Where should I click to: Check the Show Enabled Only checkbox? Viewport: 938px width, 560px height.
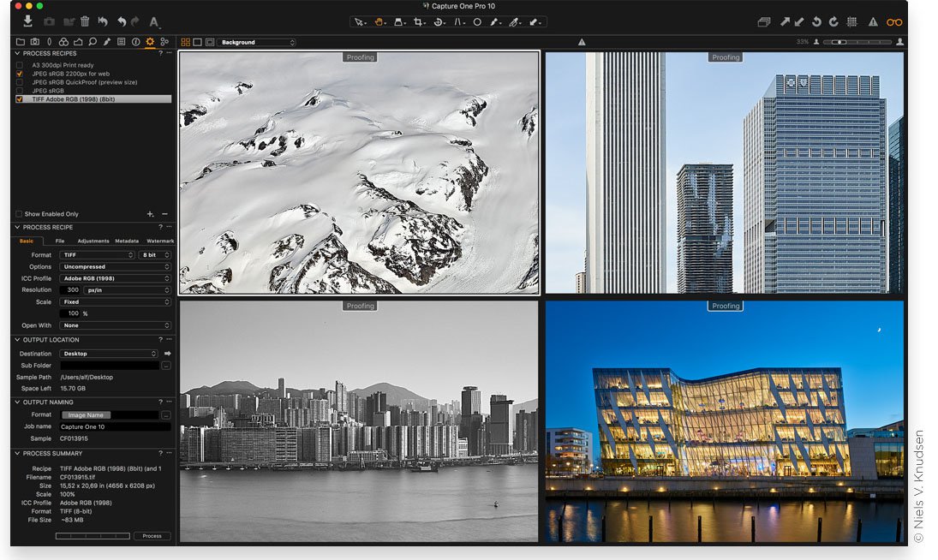(19, 214)
